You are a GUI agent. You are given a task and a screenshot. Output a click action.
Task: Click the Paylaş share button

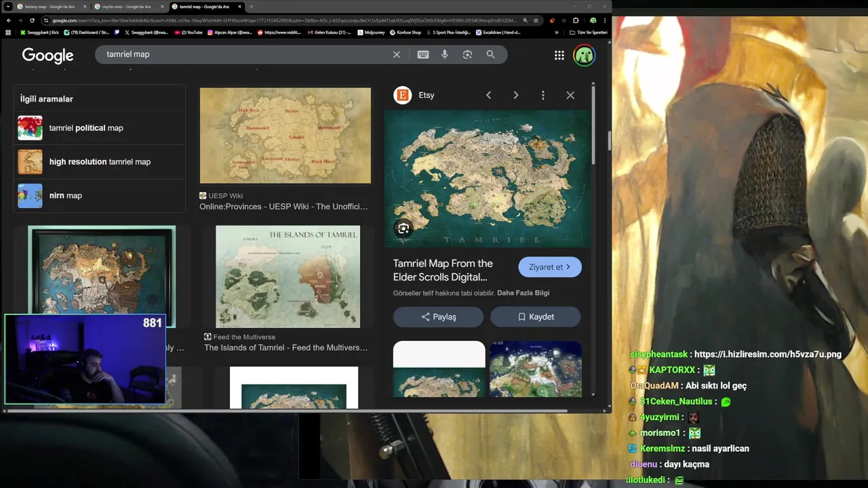tap(438, 317)
